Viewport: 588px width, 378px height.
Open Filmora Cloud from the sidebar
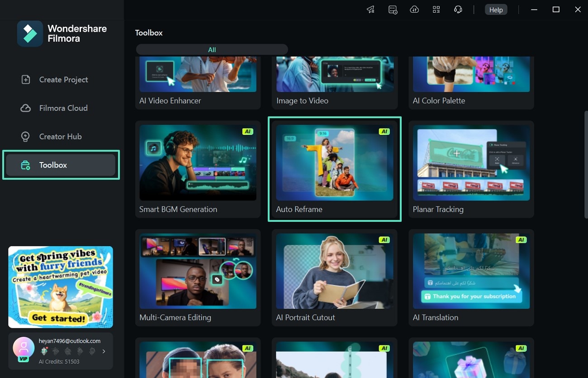click(60, 108)
